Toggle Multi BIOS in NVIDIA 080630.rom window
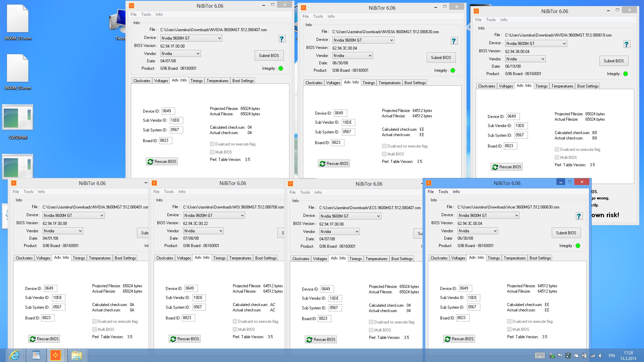The width and height of the screenshot is (644, 362). (384, 154)
